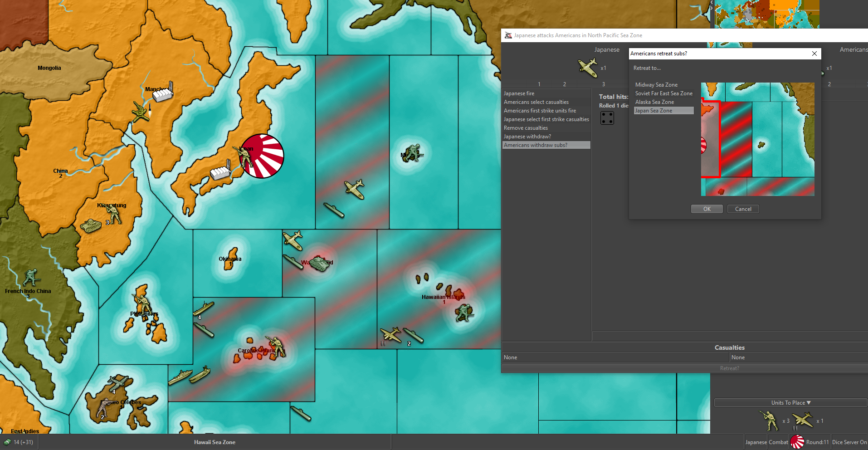Pick Alaska Sea Zone from retreat list
Image resolution: width=868 pixels, height=450 pixels.
coord(654,102)
